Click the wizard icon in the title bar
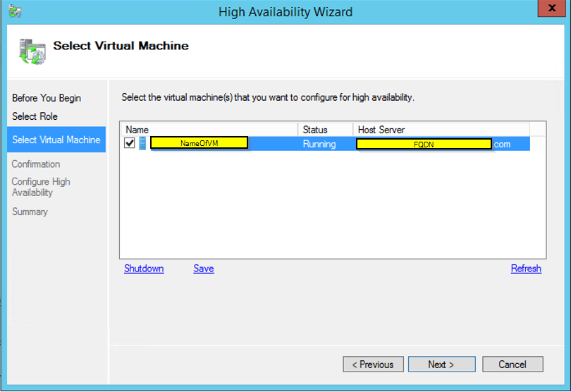This screenshot has width=571, height=392. tap(15, 12)
